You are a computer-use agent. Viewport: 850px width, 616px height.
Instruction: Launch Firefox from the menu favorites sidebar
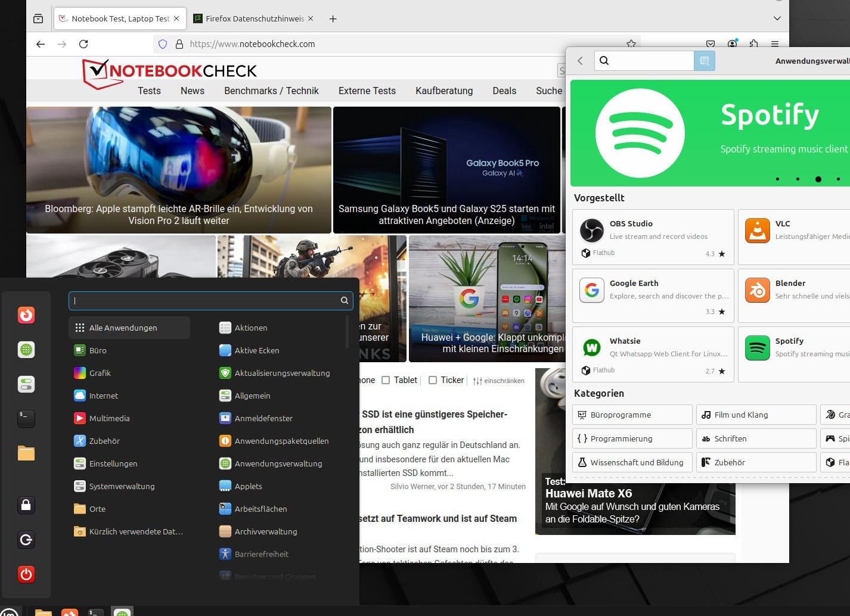26,315
